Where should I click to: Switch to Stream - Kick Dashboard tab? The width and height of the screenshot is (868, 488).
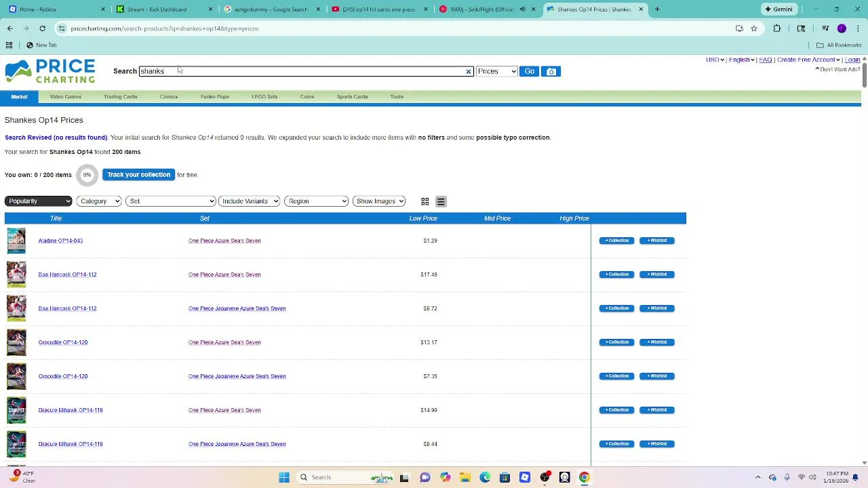pyautogui.click(x=163, y=9)
